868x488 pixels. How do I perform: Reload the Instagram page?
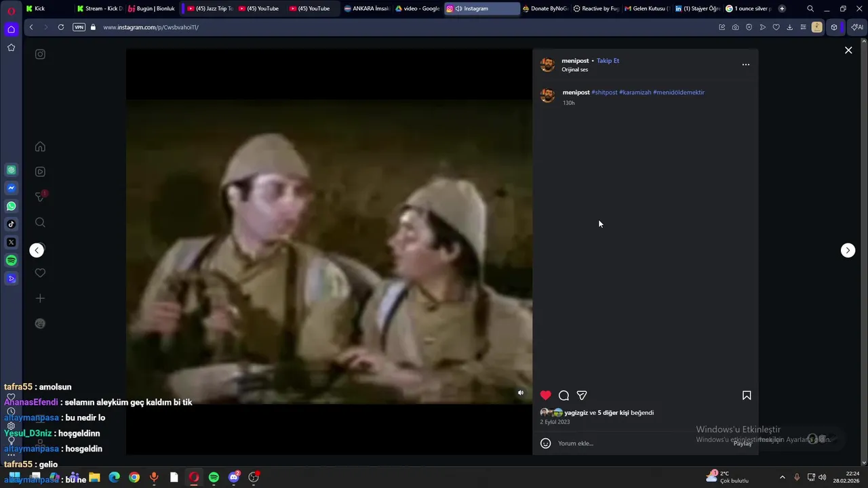point(61,27)
